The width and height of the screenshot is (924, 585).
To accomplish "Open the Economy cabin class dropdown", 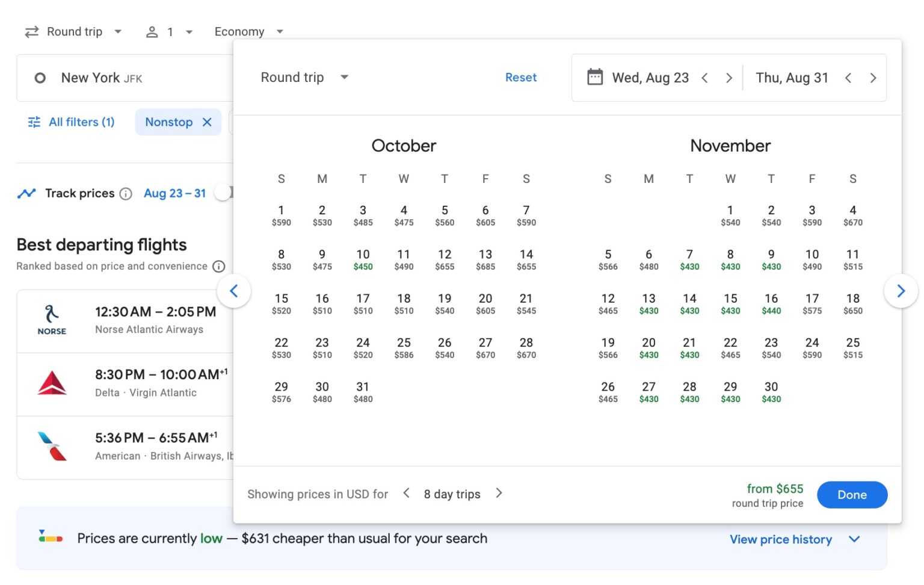I will 248,31.
